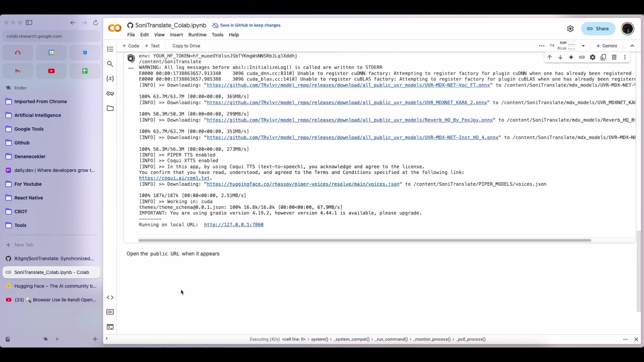
Task: Open the Edit menu
Action: [145, 35]
